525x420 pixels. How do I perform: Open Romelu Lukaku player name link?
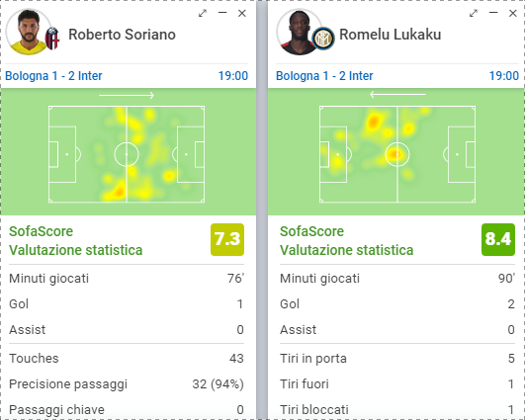point(391,35)
